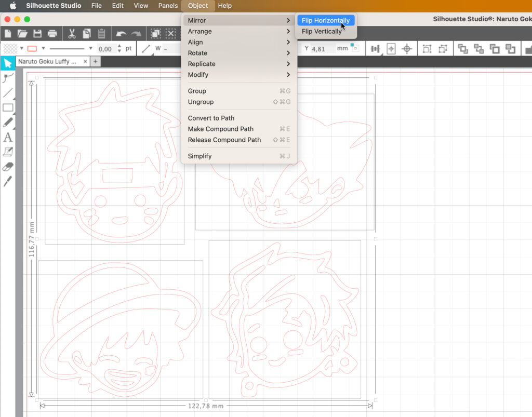Click the red line color swatch
The height and width of the screenshot is (417, 532).
(32, 49)
